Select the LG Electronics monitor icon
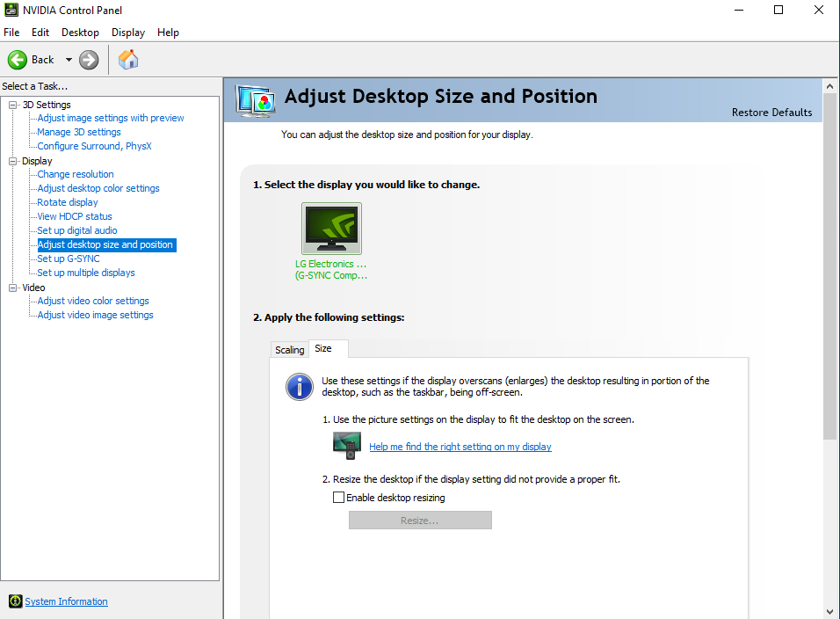The image size is (840, 619). click(x=331, y=229)
